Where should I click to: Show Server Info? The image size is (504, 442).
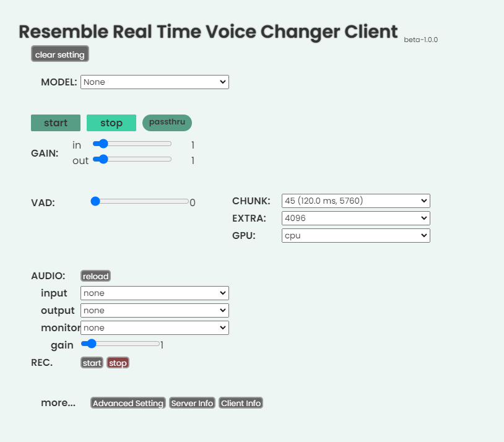point(192,403)
